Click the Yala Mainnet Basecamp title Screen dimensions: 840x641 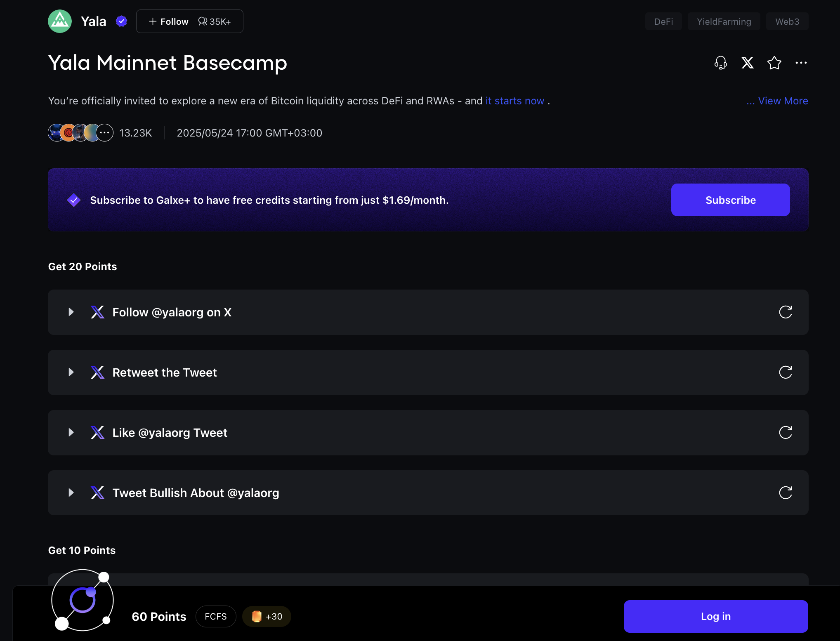pyautogui.click(x=168, y=63)
